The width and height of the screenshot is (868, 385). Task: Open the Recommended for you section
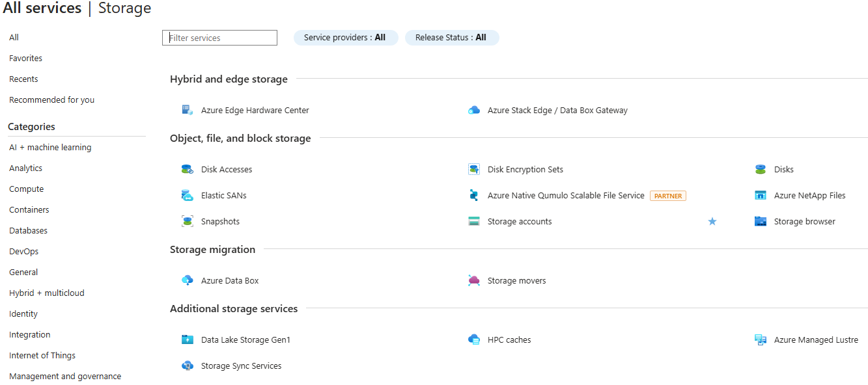click(x=51, y=100)
